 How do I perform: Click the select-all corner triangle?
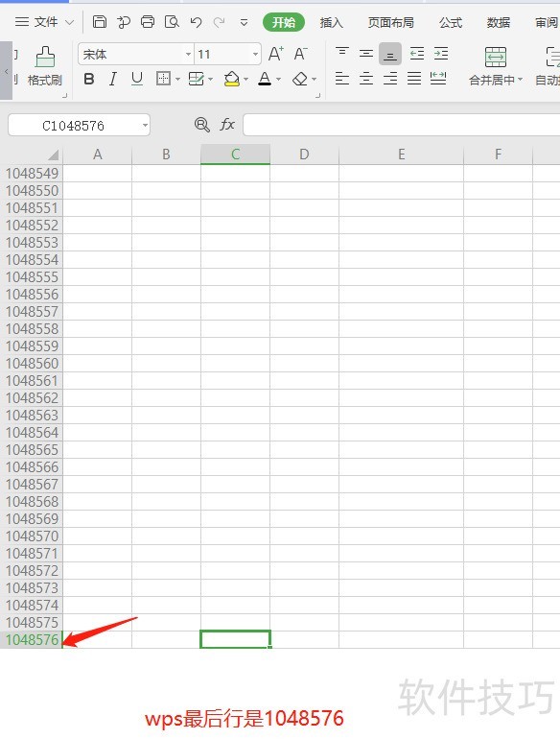point(53,155)
